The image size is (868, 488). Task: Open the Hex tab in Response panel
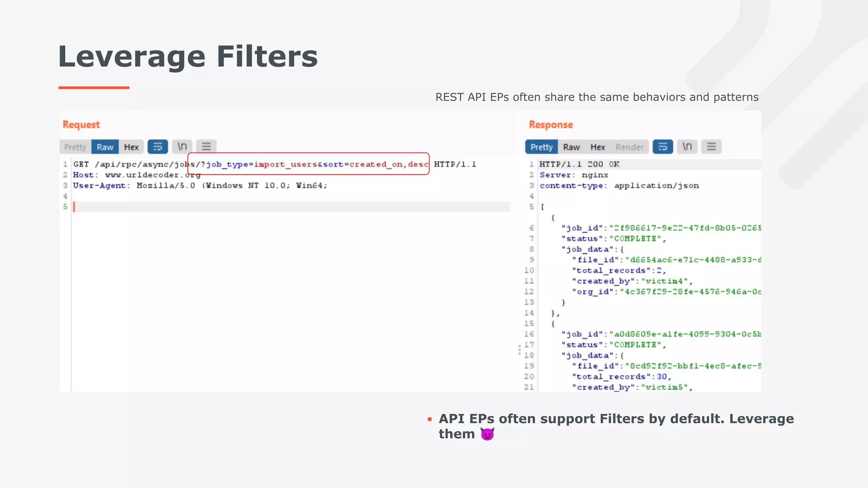598,147
